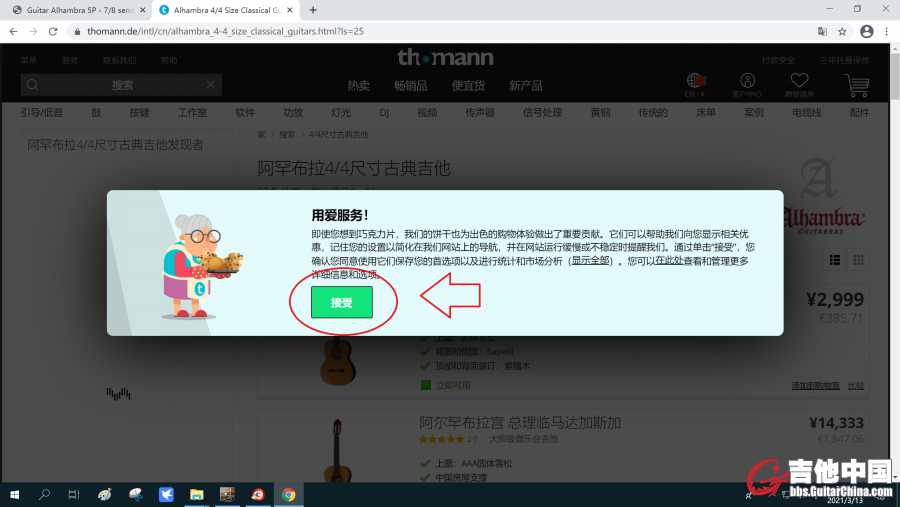
Task: Click the 家 home breadcrumb
Action: pos(261,134)
